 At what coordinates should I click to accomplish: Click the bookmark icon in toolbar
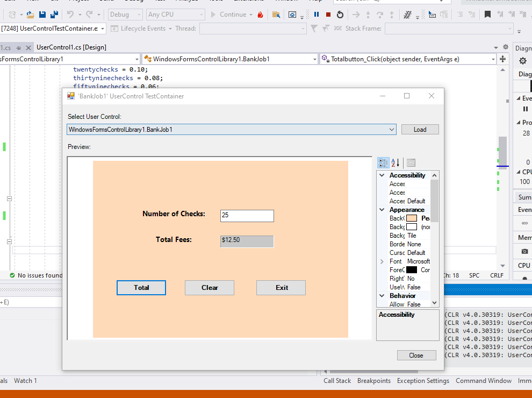click(x=487, y=15)
